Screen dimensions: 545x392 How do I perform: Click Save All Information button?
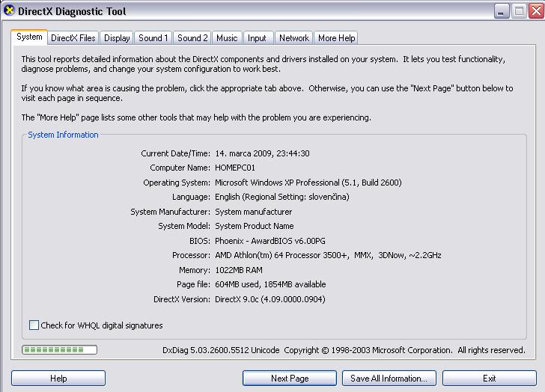pyautogui.click(x=389, y=378)
